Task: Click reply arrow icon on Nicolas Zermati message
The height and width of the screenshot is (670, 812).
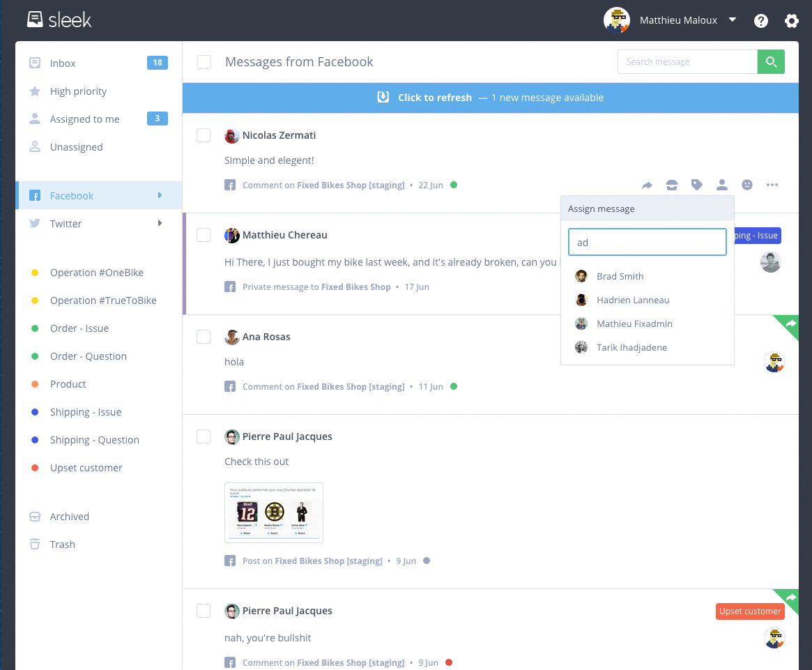Action: tap(647, 185)
